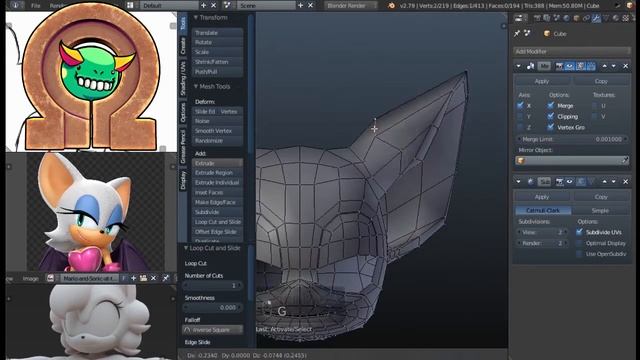Toggle Mirror modifier render camera icon
640x360 pixels.
point(560,66)
